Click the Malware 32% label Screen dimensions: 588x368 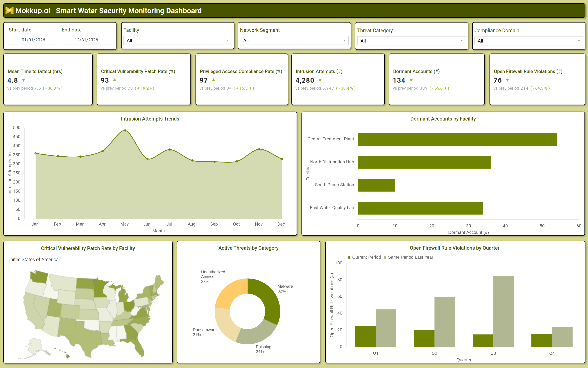[285, 289]
